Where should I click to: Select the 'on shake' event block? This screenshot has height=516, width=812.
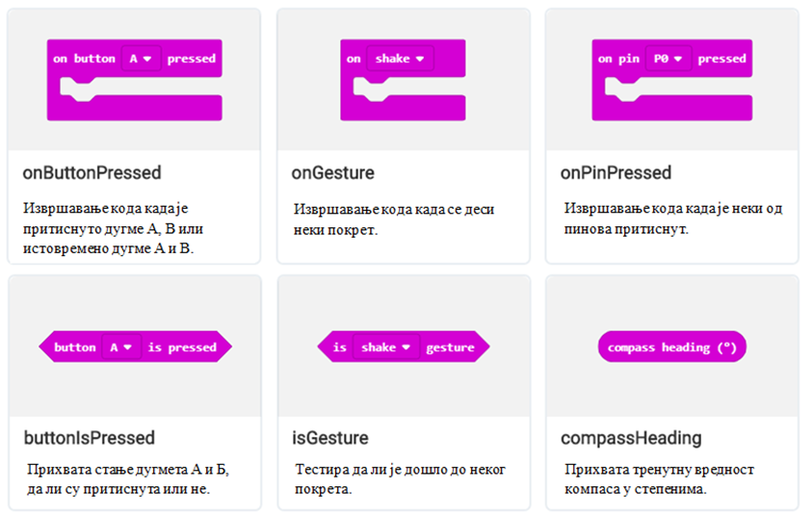click(x=403, y=80)
